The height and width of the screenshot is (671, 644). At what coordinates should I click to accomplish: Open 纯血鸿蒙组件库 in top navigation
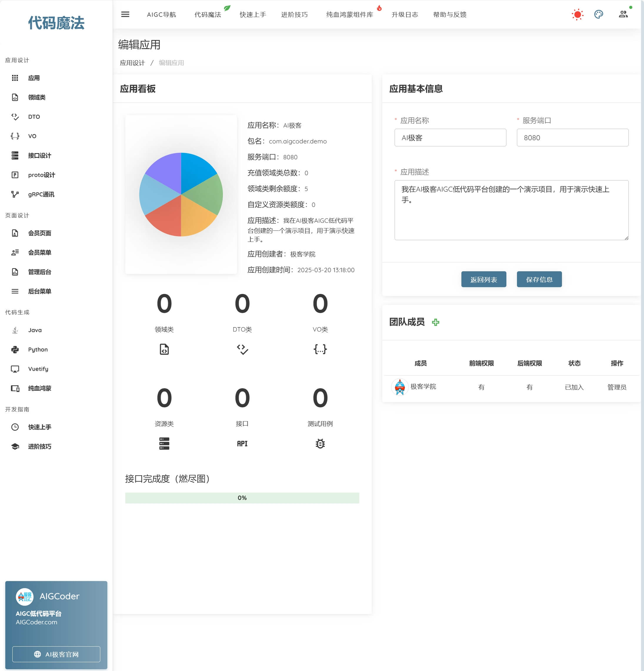[349, 14]
